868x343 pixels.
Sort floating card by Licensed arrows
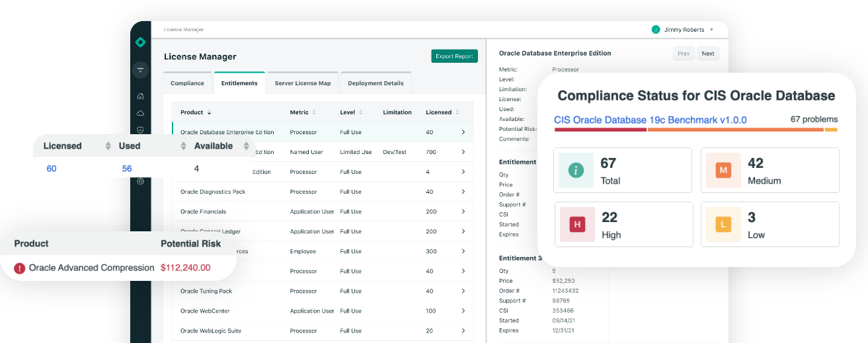click(x=108, y=146)
